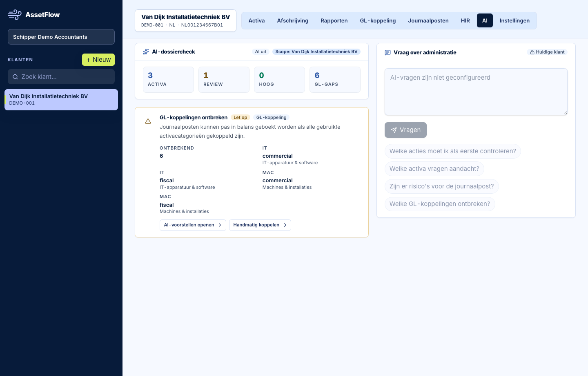This screenshot has width=588, height=376.
Task: Select suggestion Welke GL-koppelingen ontbreken
Action: (x=440, y=204)
